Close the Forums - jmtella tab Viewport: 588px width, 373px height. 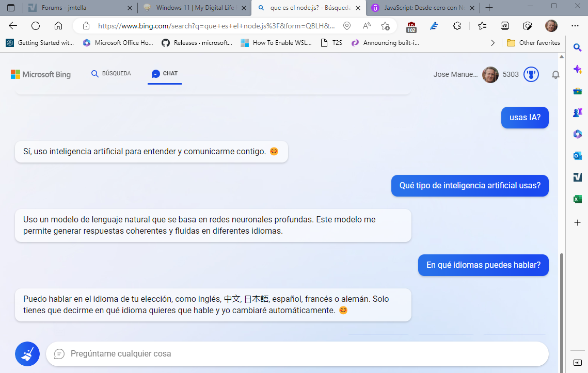point(130,8)
